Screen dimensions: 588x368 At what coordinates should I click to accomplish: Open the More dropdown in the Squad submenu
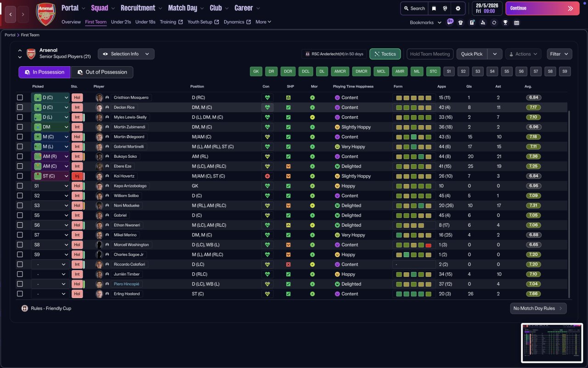tap(263, 22)
